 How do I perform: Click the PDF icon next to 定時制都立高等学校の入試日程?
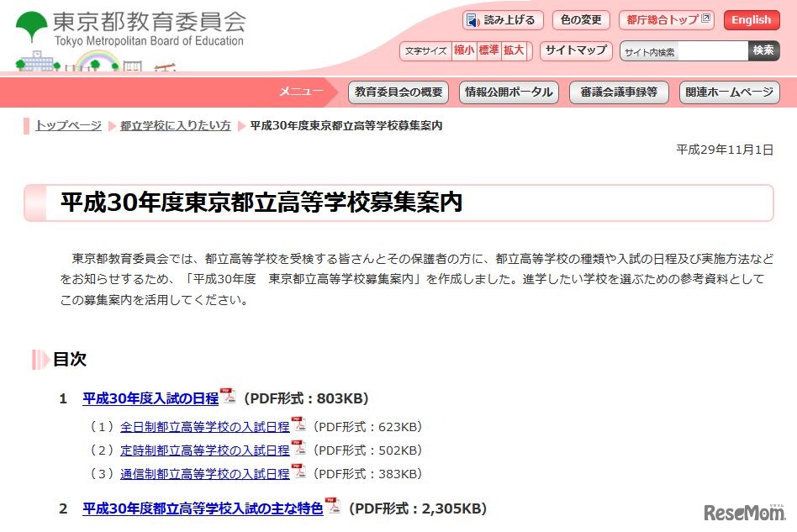click(x=298, y=450)
